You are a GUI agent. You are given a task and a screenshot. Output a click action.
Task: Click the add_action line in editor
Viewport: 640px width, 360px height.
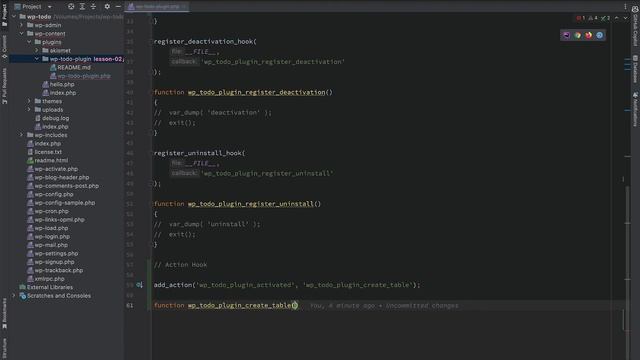point(287,285)
